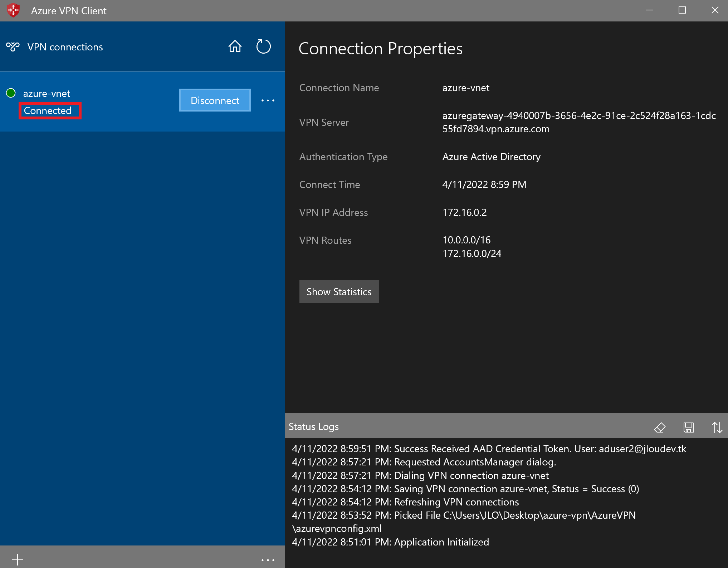
Task: Click the plus icon to add connection
Action: pyautogui.click(x=18, y=559)
